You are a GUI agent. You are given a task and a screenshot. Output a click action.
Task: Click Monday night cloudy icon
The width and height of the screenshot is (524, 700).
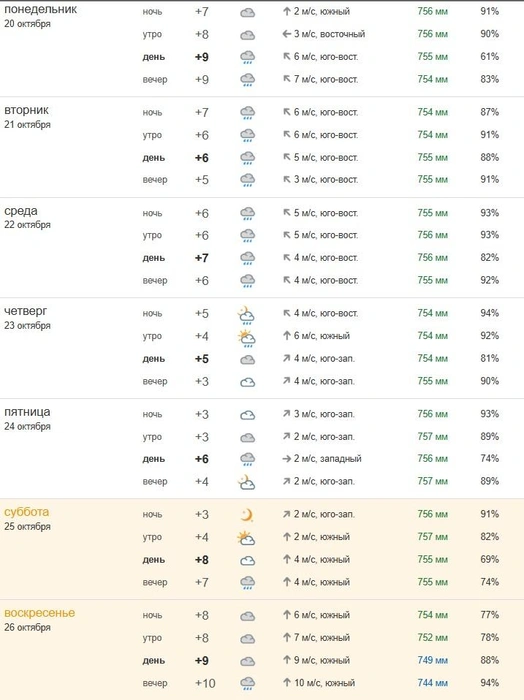coord(247,12)
